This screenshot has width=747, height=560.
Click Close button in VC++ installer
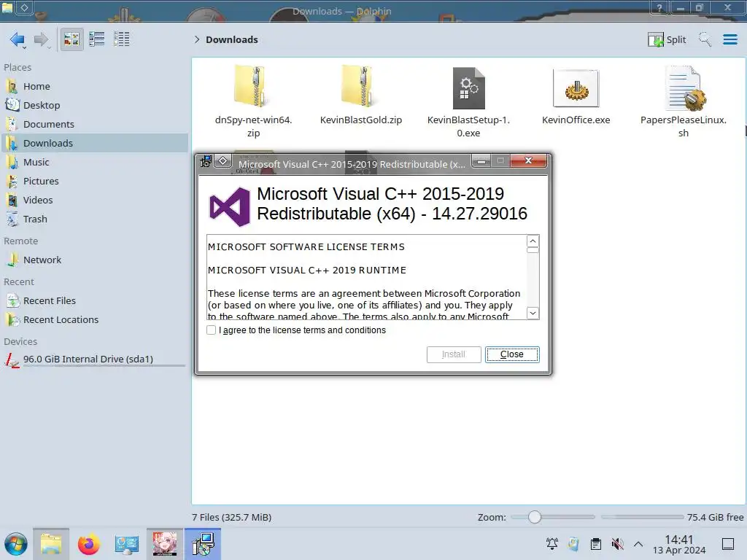coord(512,354)
